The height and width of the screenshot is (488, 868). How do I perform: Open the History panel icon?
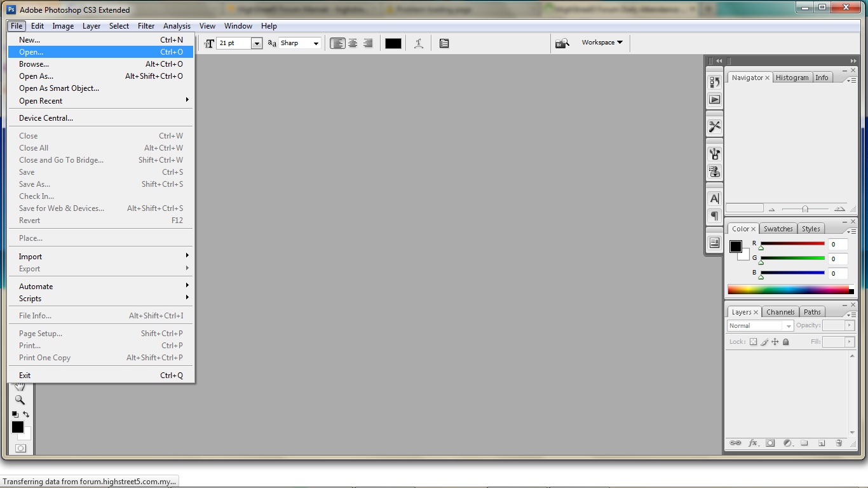tap(714, 82)
